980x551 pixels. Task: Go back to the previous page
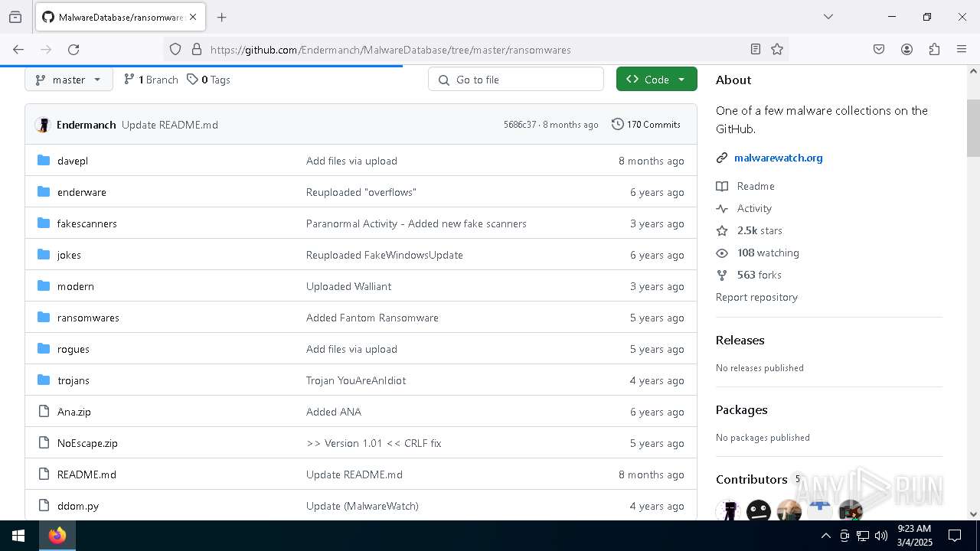pyautogui.click(x=18, y=49)
